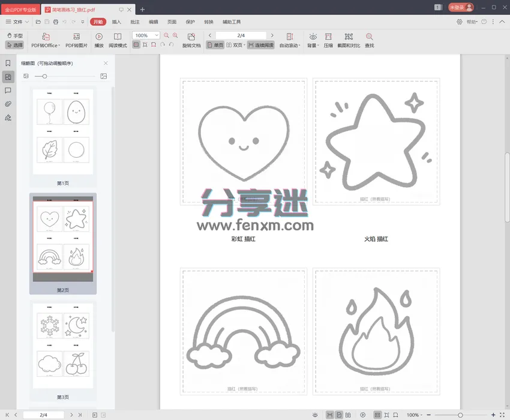Open the compress (压缩) tool
Image resolution: width=510 pixels, height=420 pixels.
click(x=328, y=40)
